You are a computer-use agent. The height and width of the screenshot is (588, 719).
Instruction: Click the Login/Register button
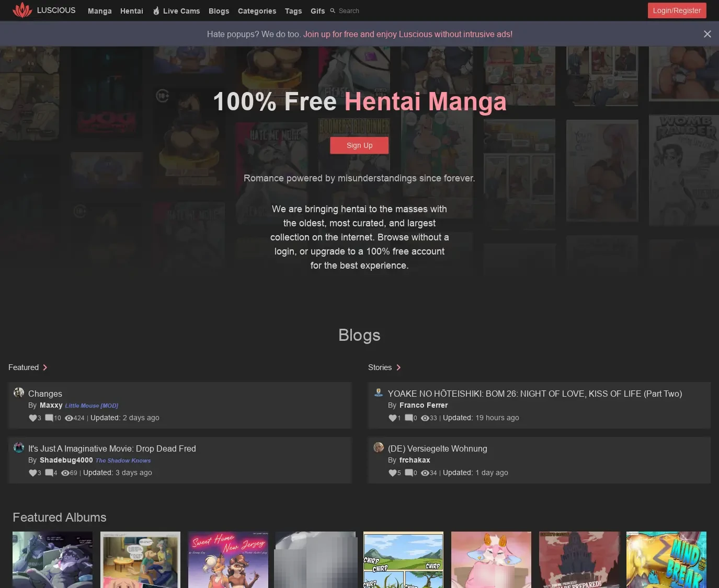pos(677,10)
